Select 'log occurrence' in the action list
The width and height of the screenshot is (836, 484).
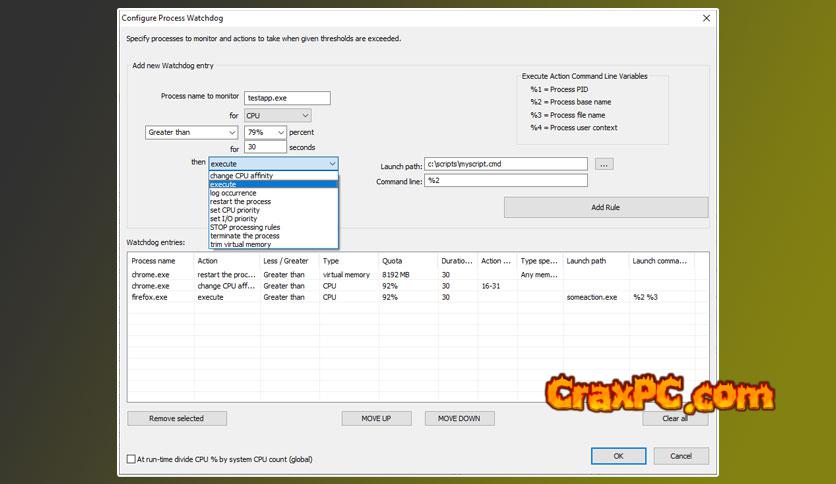coord(233,193)
